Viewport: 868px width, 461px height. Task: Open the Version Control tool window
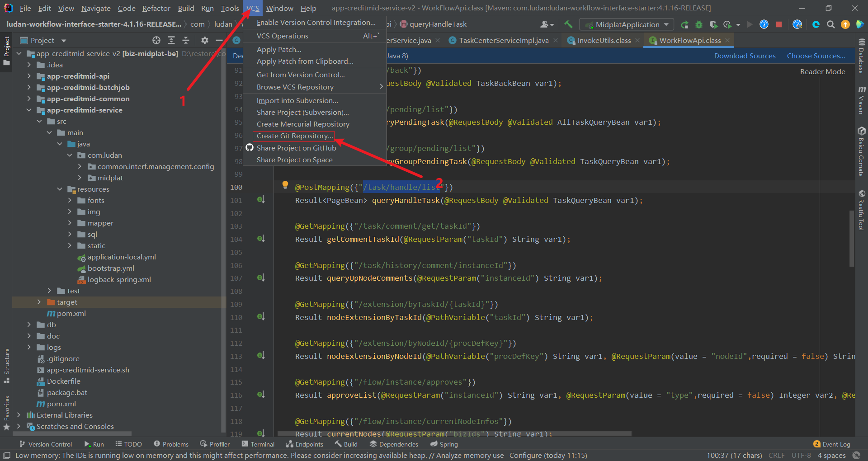(x=46, y=444)
